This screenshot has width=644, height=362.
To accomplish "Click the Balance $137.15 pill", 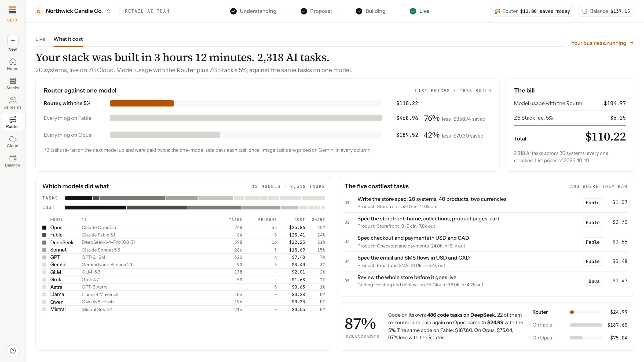I will [x=606, y=11].
